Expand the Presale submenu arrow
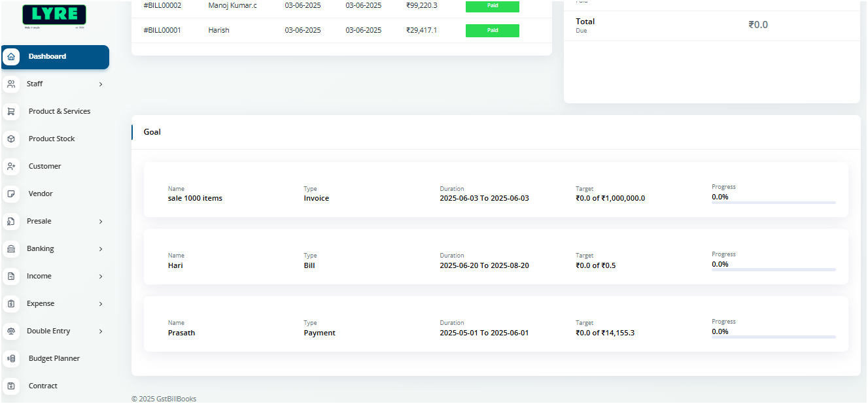The height and width of the screenshot is (404, 868). pyautogui.click(x=101, y=222)
